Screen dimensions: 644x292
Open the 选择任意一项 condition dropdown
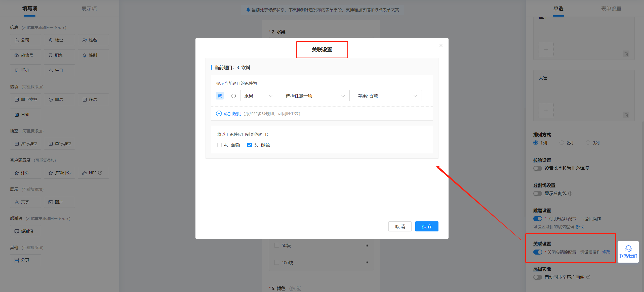[x=315, y=96]
